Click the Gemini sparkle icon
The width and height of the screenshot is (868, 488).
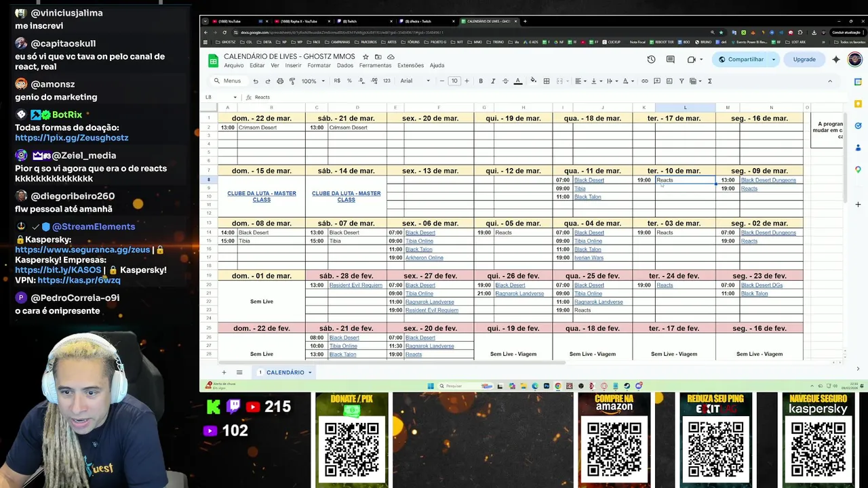coord(836,59)
